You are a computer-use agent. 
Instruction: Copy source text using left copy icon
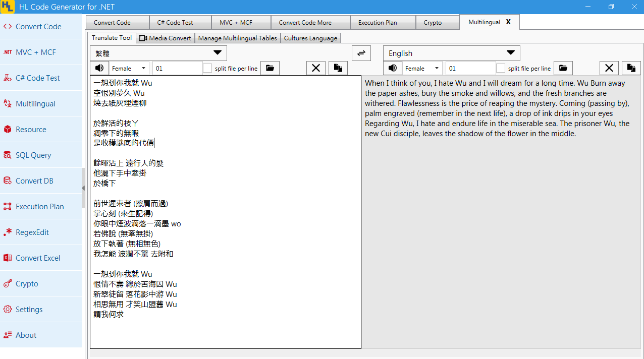pos(338,68)
